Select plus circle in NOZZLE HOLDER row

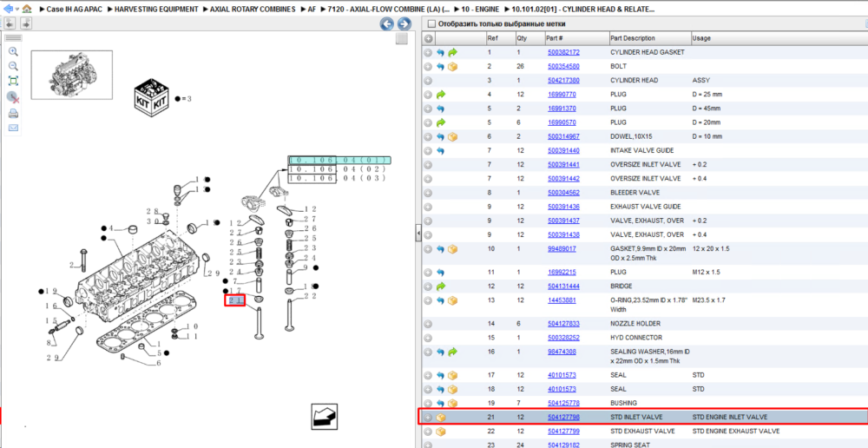click(428, 323)
